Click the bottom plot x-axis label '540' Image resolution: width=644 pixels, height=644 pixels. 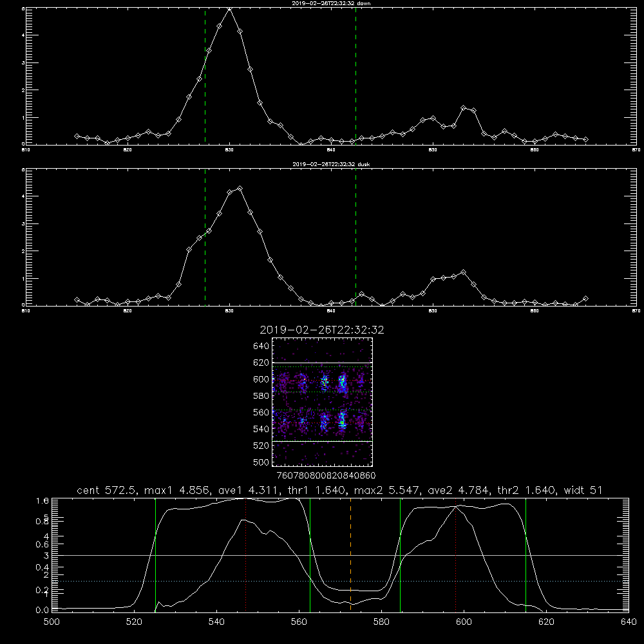(x=216, y=622)
